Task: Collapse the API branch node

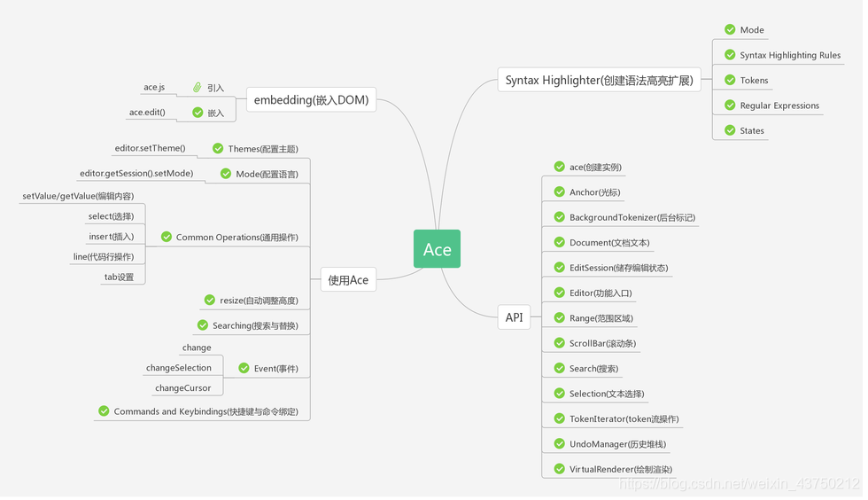Action: point(515,317)
